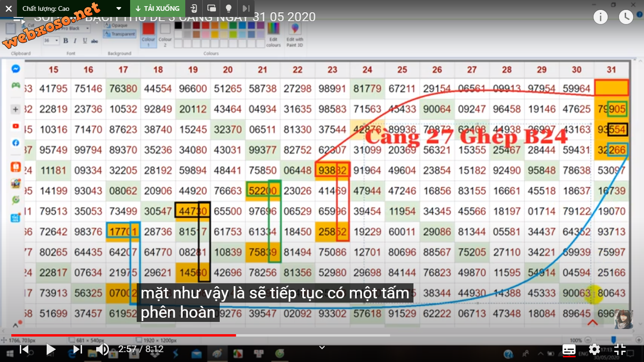Click cell 32266 in column 31
644x362 pixels.
pos(611,150)
